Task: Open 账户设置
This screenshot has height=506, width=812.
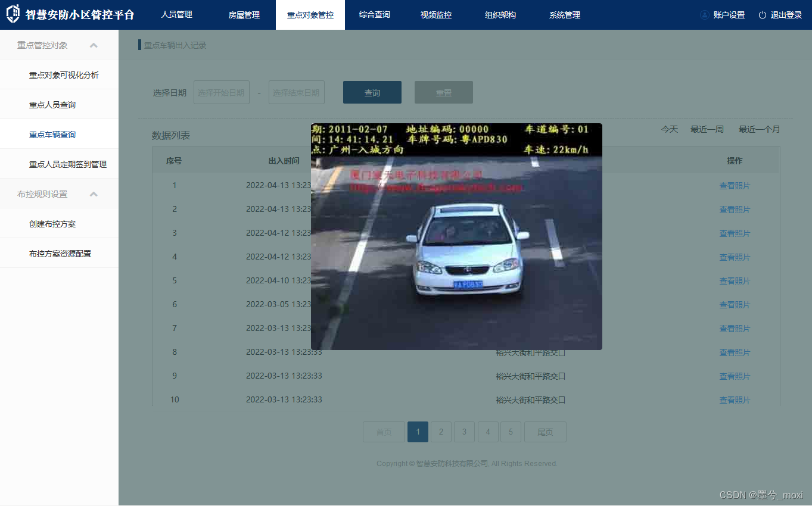Action: pos(729,15)
